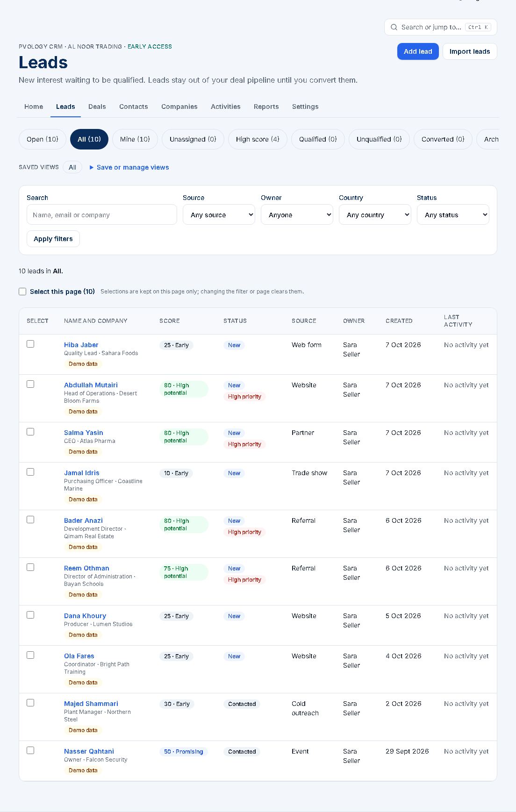This screenshot has width=516, height=812.
Task: Open Nasser Qahtani lead
Action: (x=89, y=751)
